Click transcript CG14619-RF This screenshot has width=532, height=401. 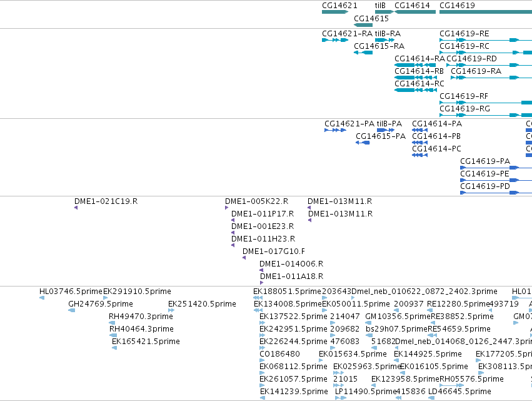click(x=486, y=103)
